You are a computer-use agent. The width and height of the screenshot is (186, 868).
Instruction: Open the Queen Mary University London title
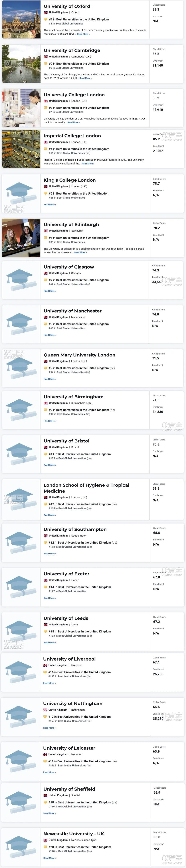pos(80,355)
